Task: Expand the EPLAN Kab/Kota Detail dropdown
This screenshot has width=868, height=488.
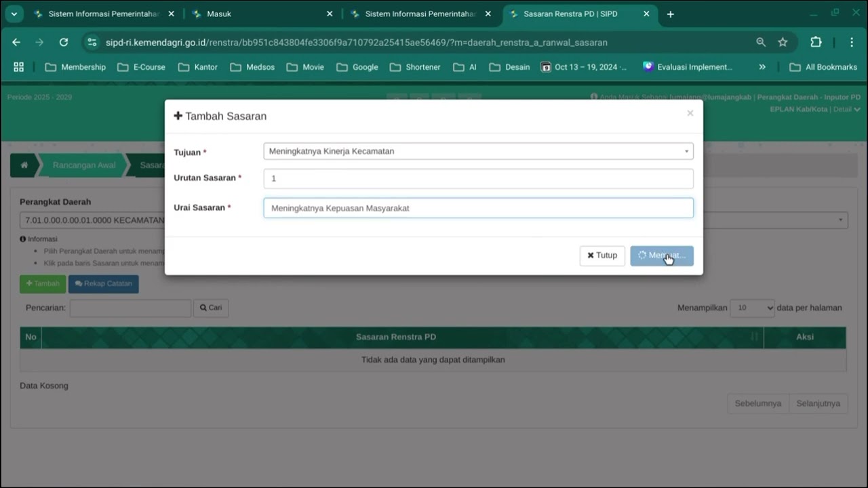Action: (847, 109)
